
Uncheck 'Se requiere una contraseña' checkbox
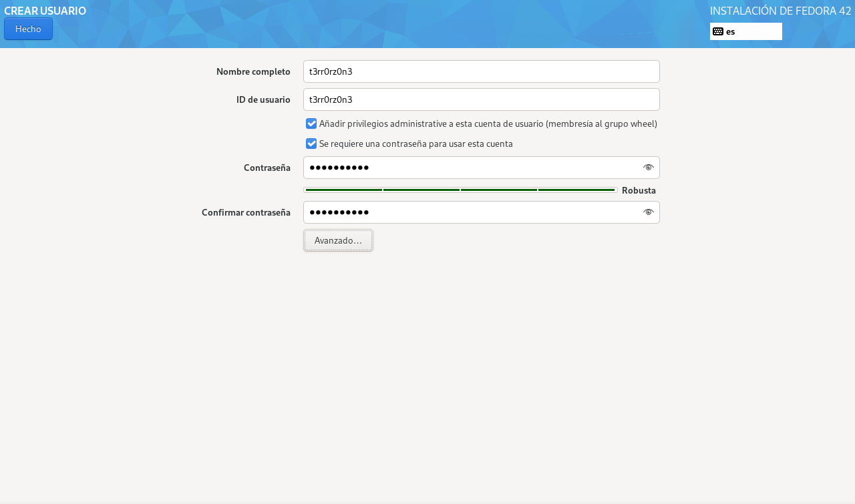click(x=311, y=144)
